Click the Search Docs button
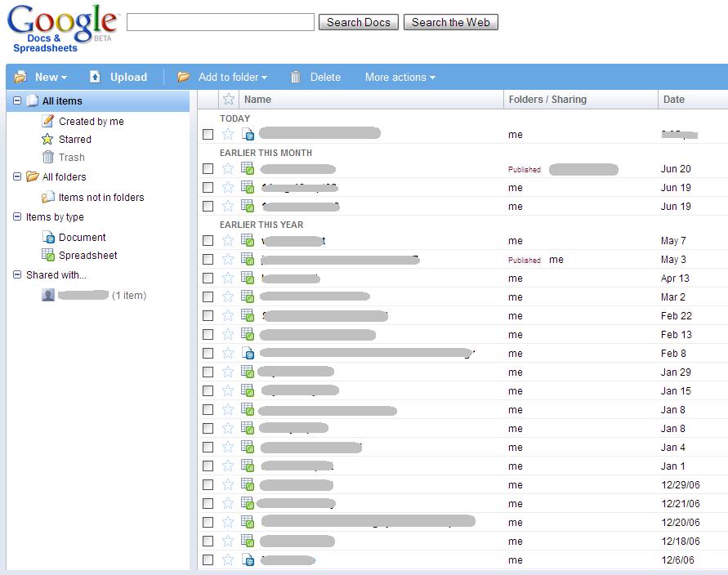Screen dimensions: 728x575 pos(359,22)
